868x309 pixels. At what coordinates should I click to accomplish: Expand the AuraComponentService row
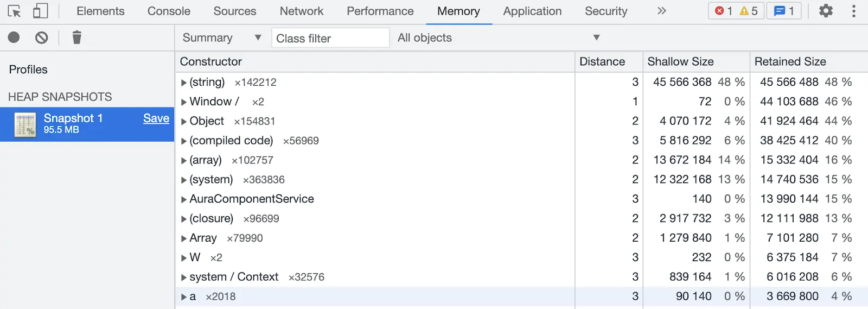184,200
